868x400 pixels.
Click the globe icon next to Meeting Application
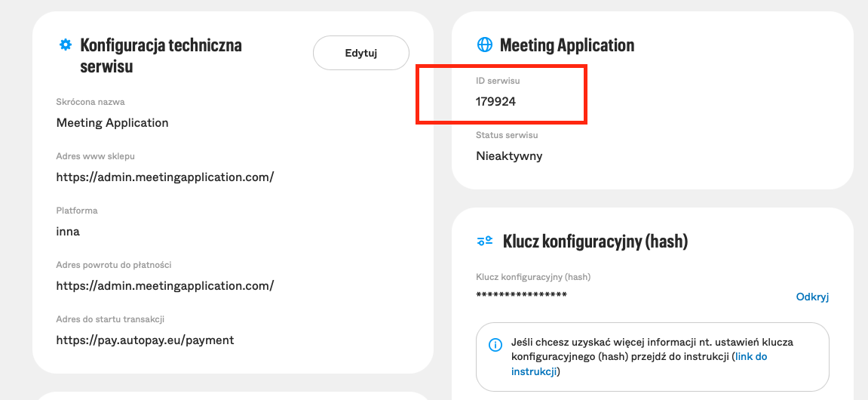coord(484,45)
